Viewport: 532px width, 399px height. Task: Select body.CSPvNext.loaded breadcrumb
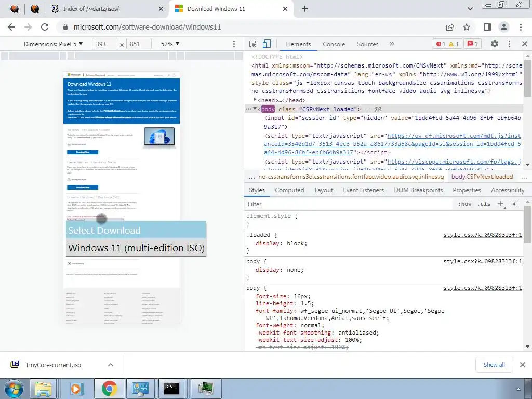pyautogui.click(x=482, y=177)
